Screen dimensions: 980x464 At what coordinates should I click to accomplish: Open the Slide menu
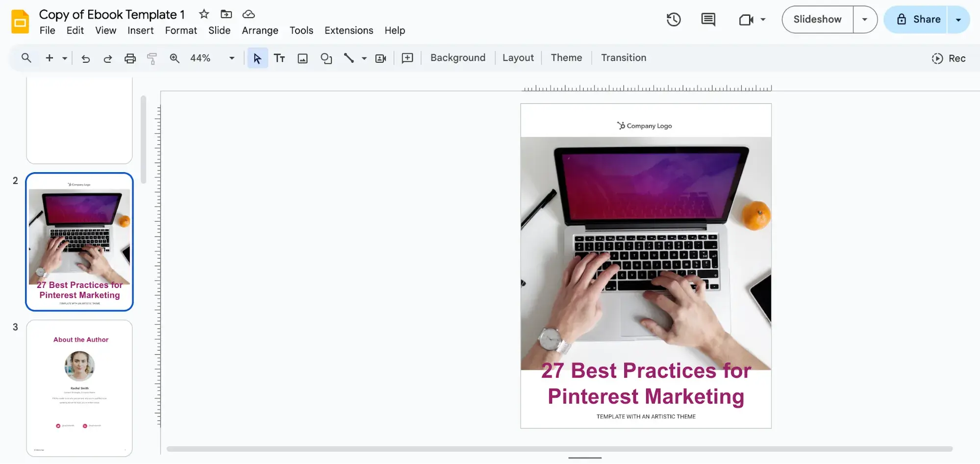pos(219,30)
